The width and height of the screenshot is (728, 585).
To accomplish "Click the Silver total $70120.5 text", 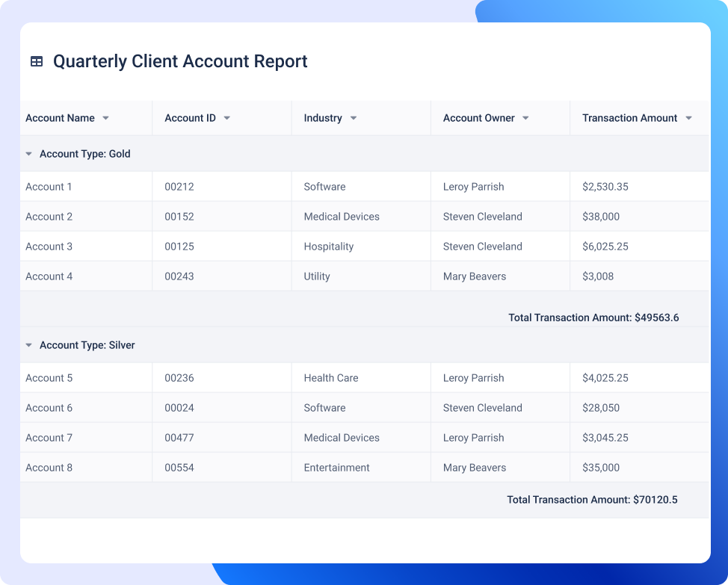I will (x=592, y=500).
